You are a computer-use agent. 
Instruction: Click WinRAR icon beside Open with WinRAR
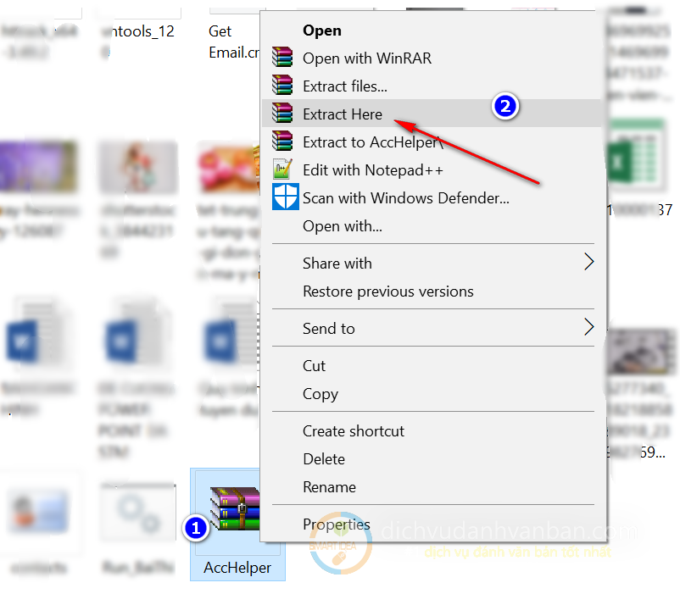pyautogui.click(x=282, y=58)
